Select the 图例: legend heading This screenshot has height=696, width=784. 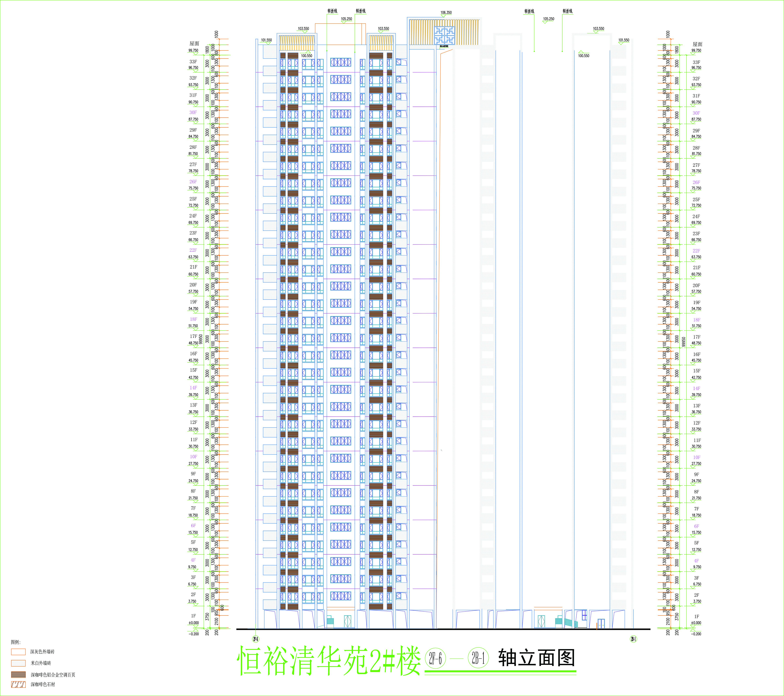tap(16, 642)
